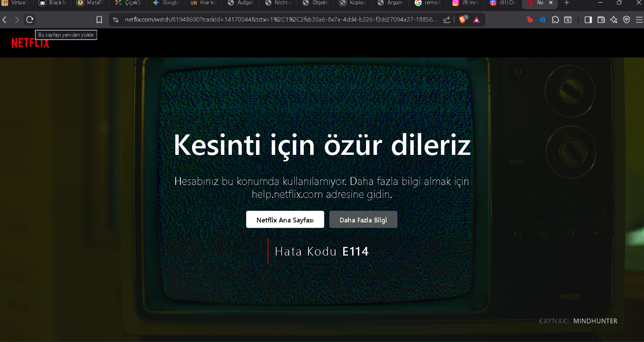Open the Brave VPN shield icon
Image resolution: width=644 pixels, height=342 pixels.
pos(627,20)
